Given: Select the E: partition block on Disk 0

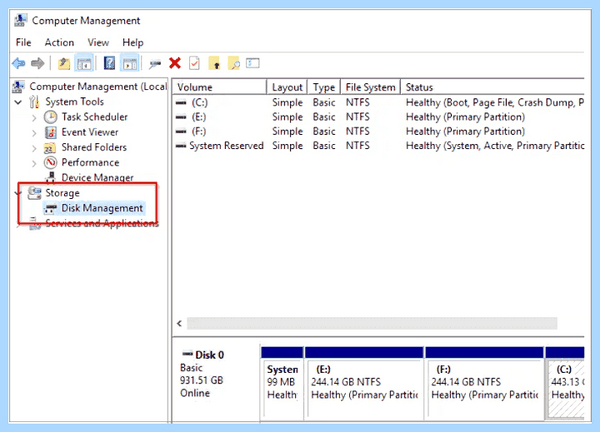Looking at the screenshot, I should point(364,382).
